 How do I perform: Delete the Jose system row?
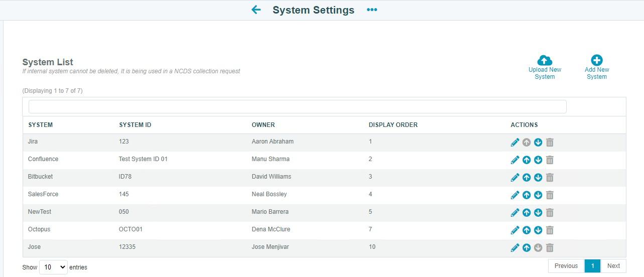coord(550,248)
